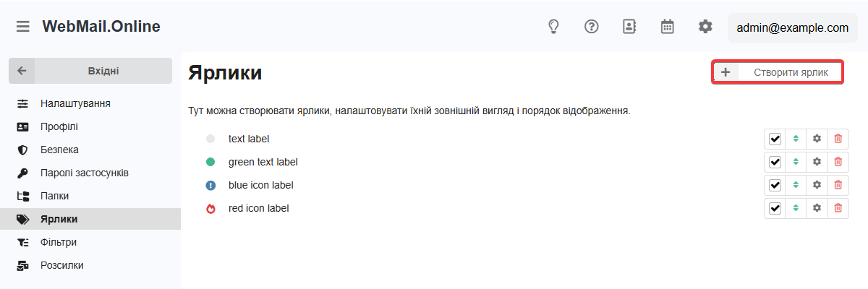Screen dimensions: 868x289
Task: Open the calendar icon in the header
Action: 668,27
